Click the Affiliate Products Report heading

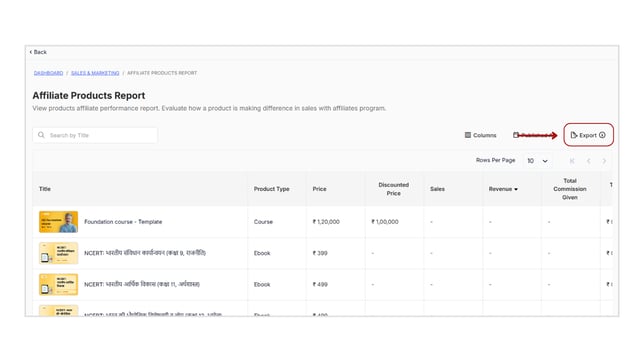(x=89, y=95)
